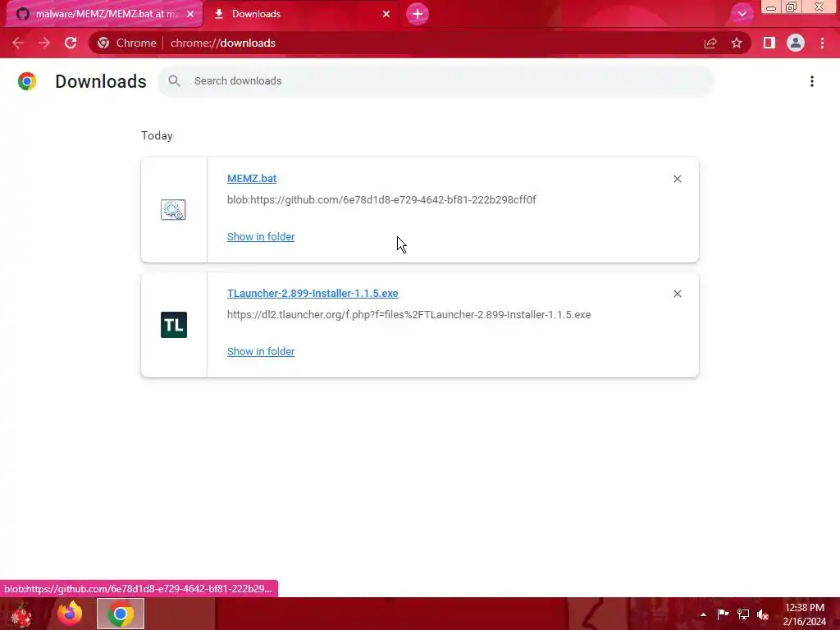840x630 pixels.
Task: Click the muted volume tray icon
Action: point(763,614)
